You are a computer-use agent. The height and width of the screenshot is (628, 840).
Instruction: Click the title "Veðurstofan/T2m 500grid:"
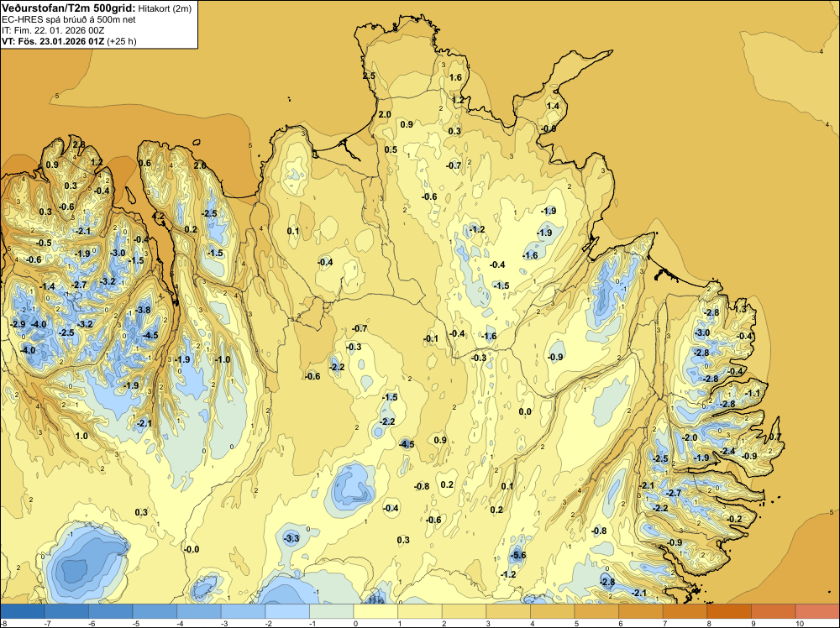pyautogui.click(x=68, y=8)
